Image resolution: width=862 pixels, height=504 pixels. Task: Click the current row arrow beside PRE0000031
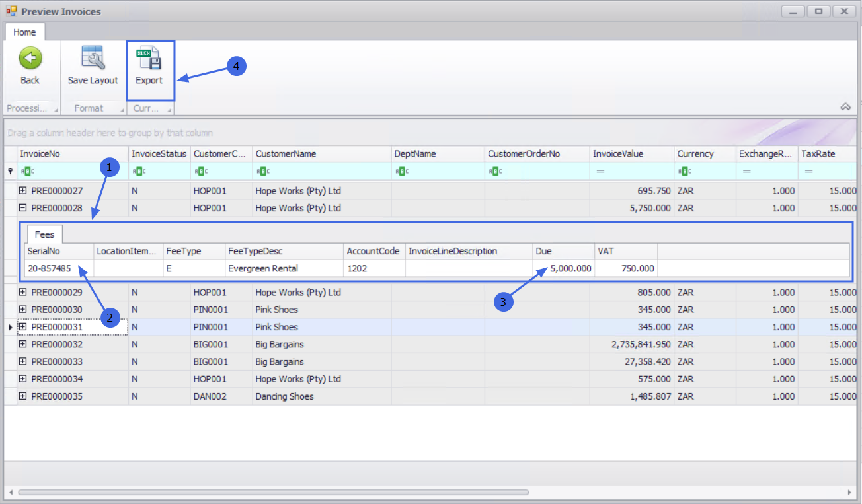tap(10, 327)
